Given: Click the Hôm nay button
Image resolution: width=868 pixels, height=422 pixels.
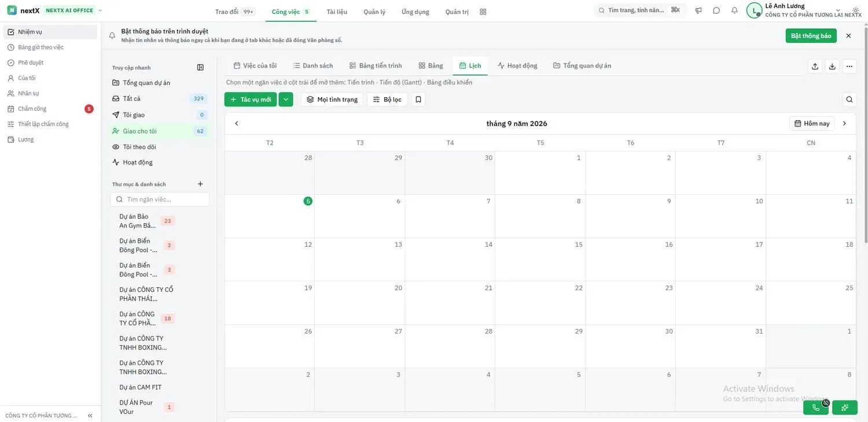Looking at the screenshot, I should click(812, 123).
